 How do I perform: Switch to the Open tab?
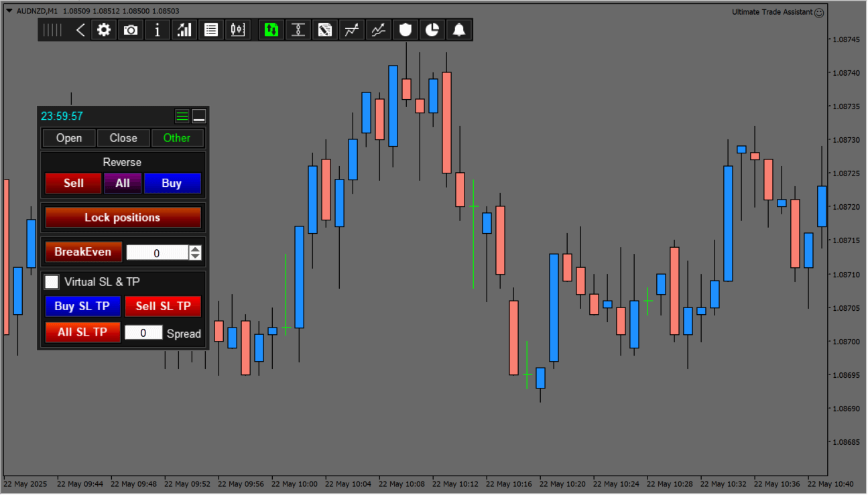point(69,138)
